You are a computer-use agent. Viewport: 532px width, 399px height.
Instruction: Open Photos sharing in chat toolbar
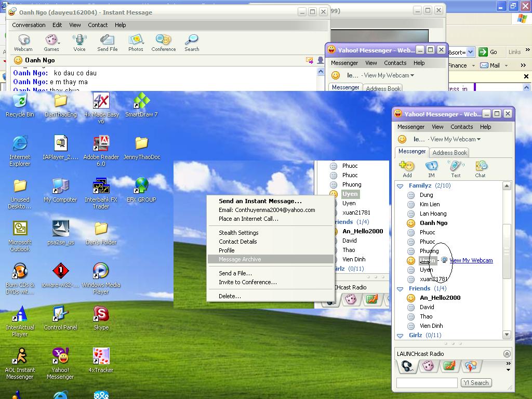tap(136, 43)
